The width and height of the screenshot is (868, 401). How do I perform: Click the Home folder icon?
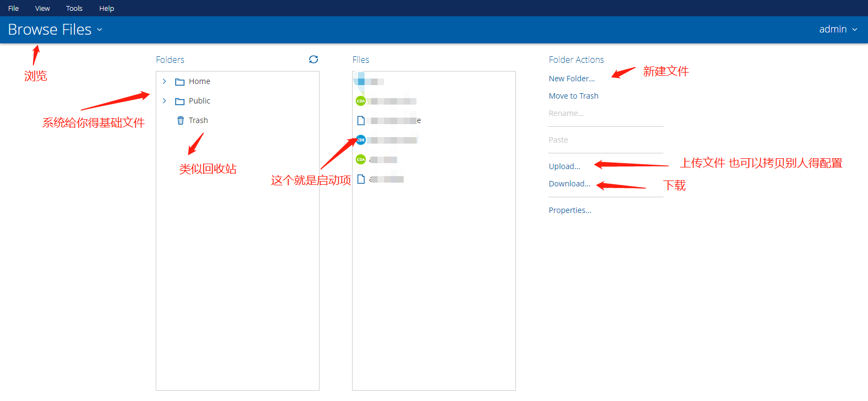[x=180, y=82]
